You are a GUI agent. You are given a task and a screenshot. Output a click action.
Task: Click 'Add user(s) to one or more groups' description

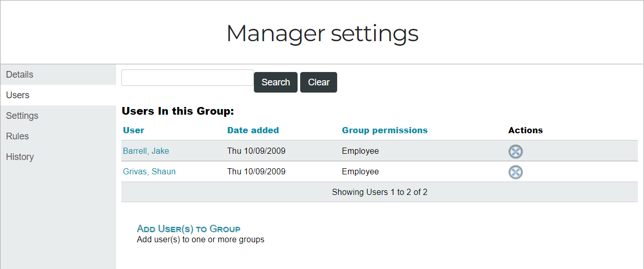pos(200,240)
